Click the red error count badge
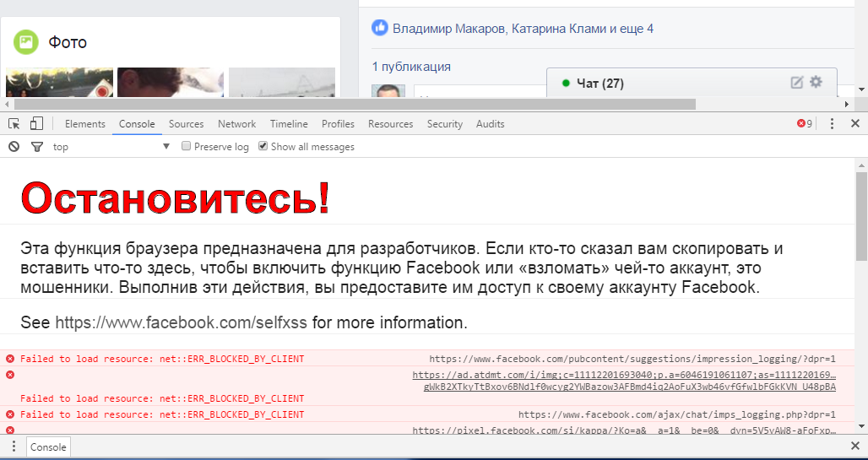The image size is (868, 460). [805, 124]
